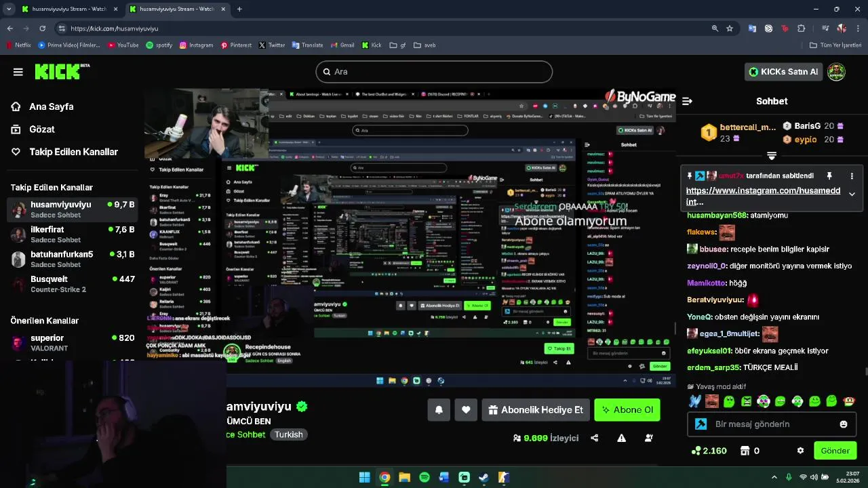
Task: Click the chat message input field
Action: point(772,424)
